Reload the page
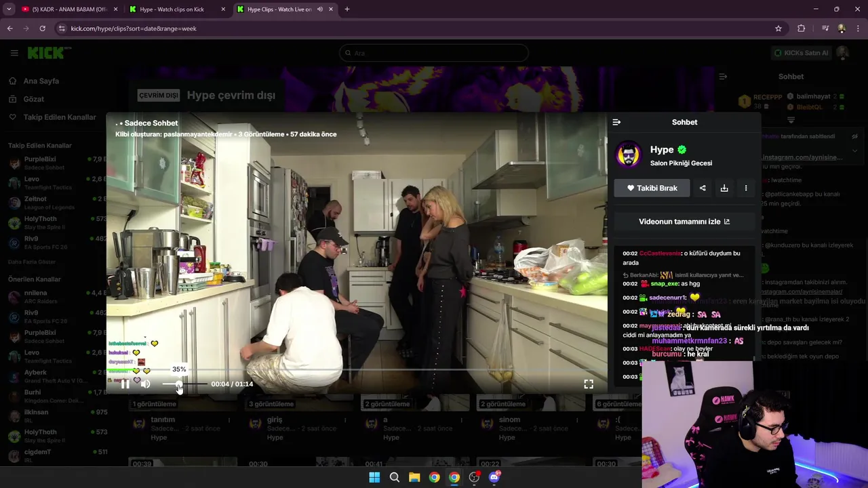 pos(42,28)
